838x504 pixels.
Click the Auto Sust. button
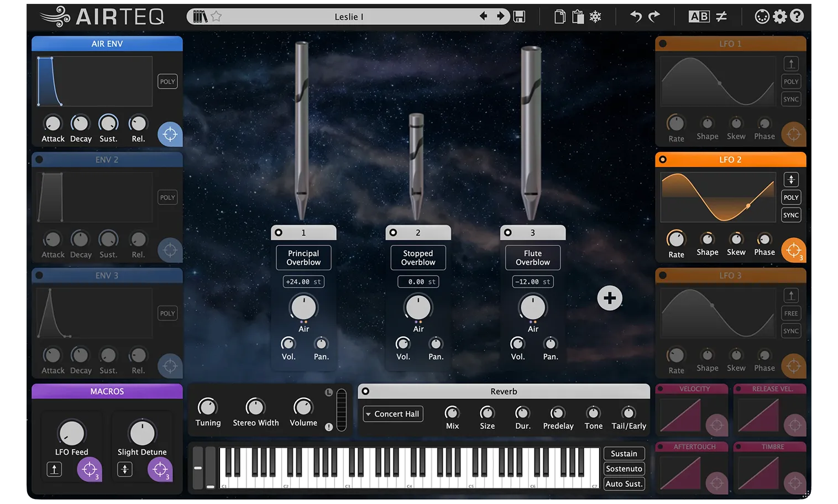[624, 484]
